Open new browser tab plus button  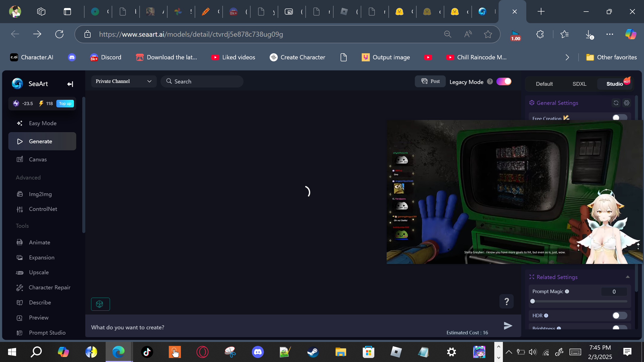coord(541,12)
